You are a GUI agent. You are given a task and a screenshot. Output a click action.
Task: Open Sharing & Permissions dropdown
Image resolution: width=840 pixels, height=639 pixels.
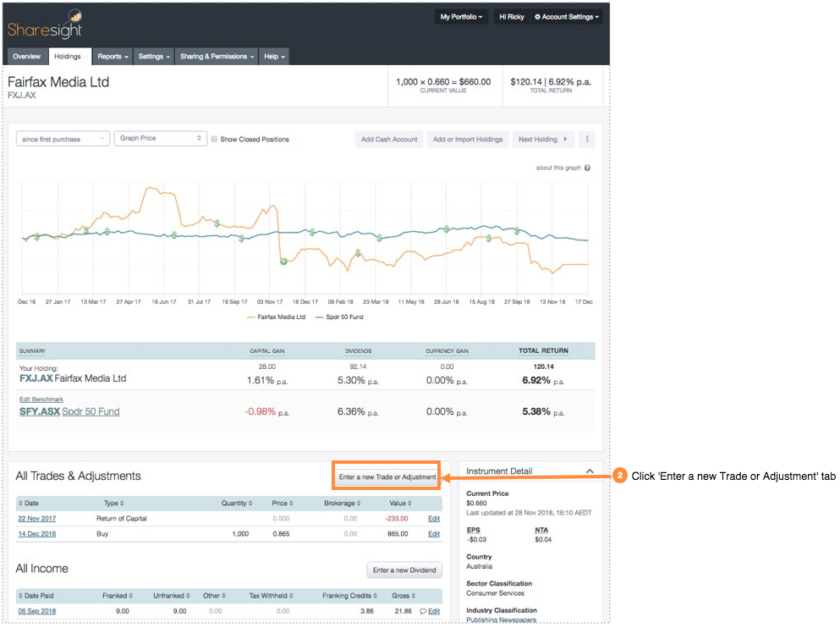(217, 57)
